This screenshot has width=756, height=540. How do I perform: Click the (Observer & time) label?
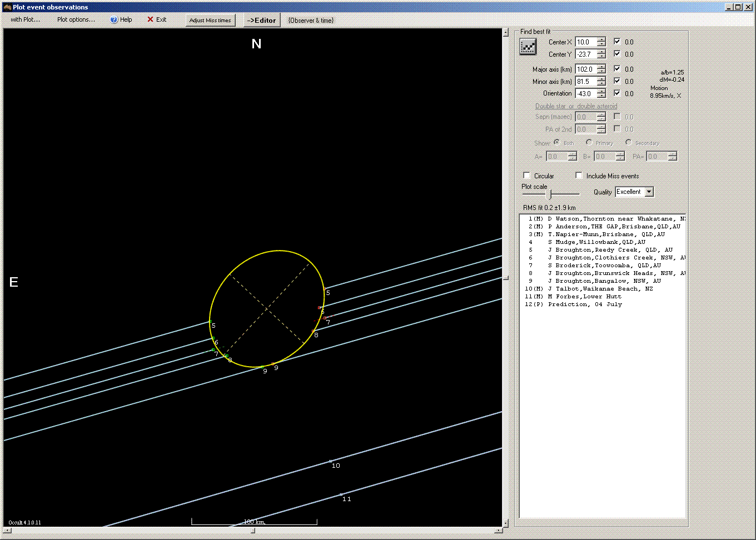311,21
